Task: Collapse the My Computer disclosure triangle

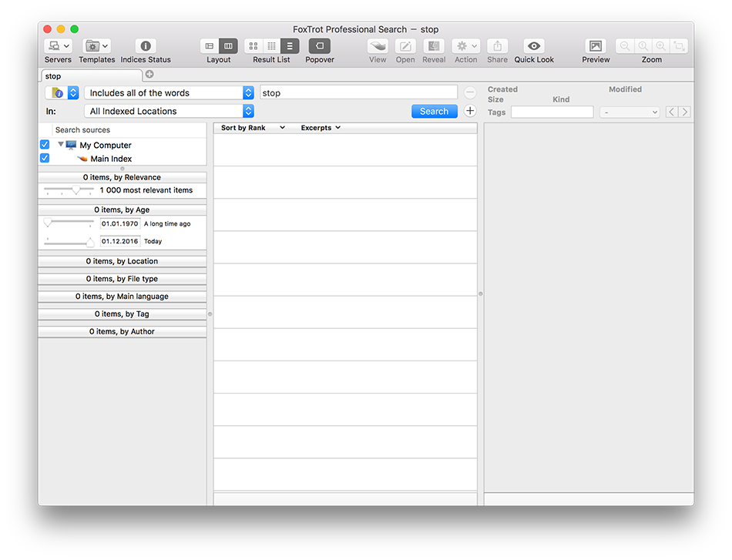Action: pos(61,145)
